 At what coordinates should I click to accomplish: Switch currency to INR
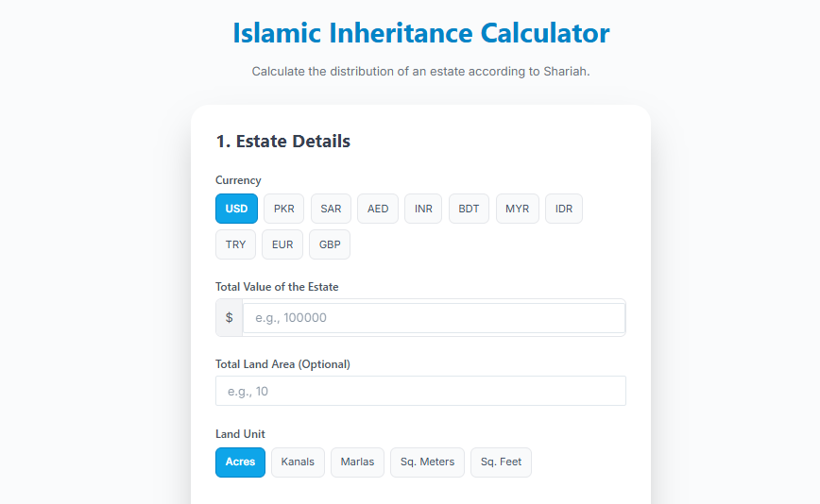coord(423,209)
